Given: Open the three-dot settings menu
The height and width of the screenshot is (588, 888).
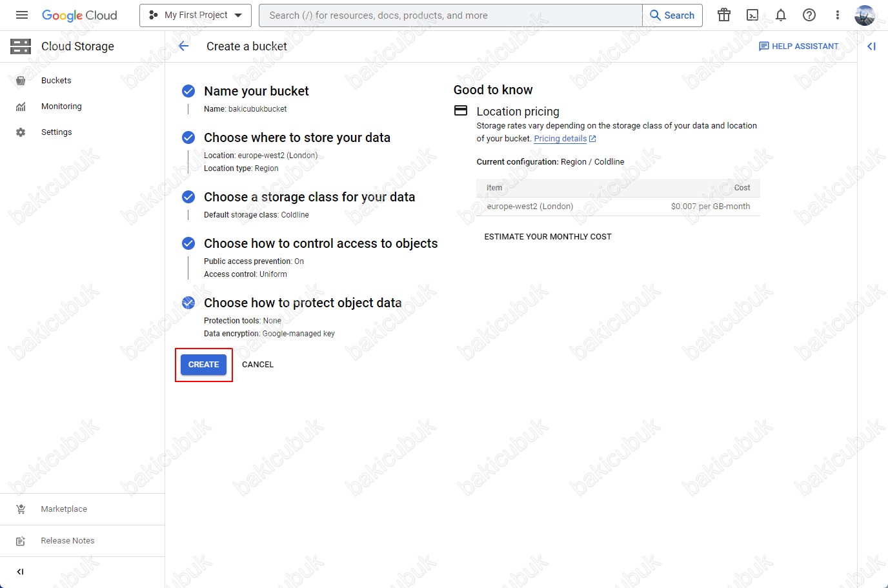Looking at the screenshot, I should pyautogui.click(x=838, y=15).
